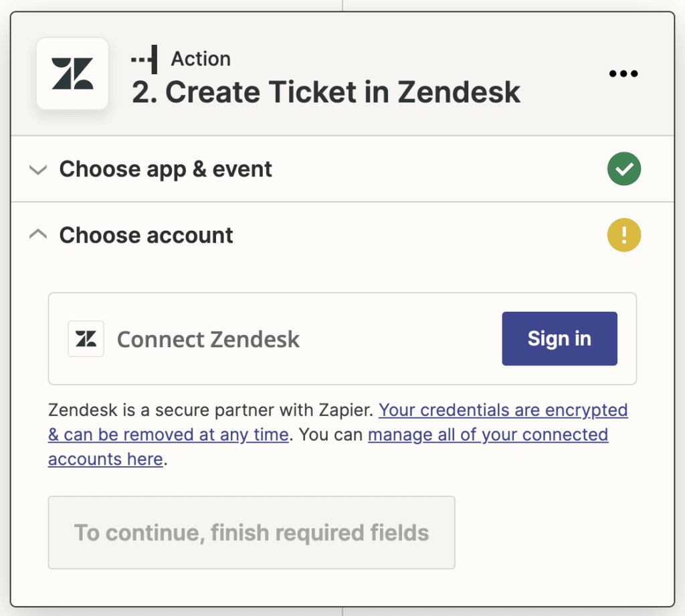Click the Action label above the title
Image resolution: width=685 pixels, height=616 pixels.
pyautogui.click(x=201, y=59)
